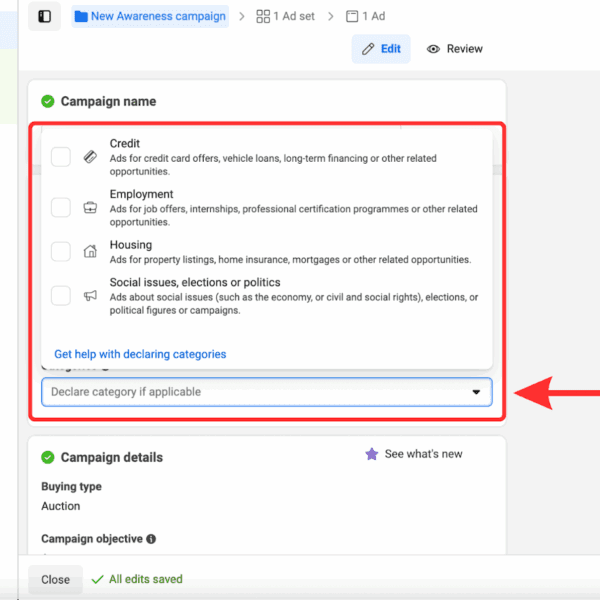The width and height of the screenshot is (600, 600).
Task: Open Get help with declaring categories link
Action: [140, 354]
